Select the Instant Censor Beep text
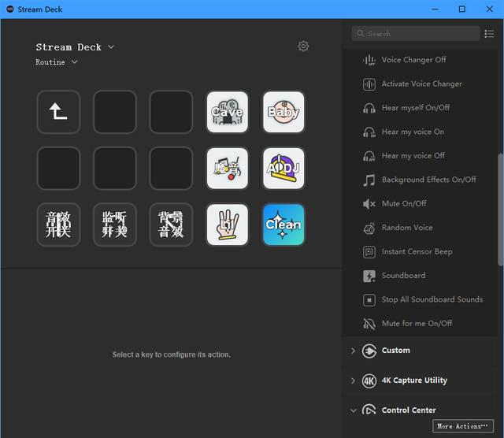 [417, 251]
